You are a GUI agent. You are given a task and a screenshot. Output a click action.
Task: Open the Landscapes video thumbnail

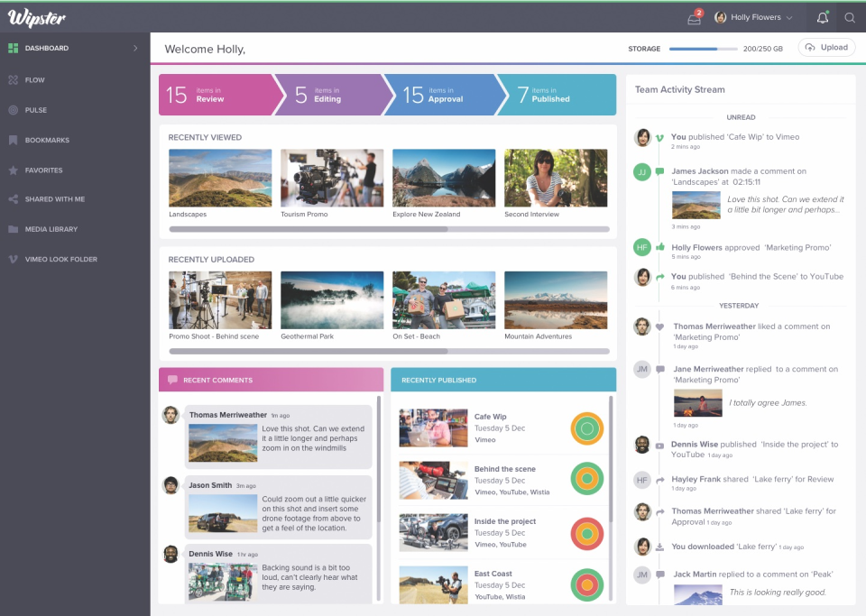pos(220,179)
